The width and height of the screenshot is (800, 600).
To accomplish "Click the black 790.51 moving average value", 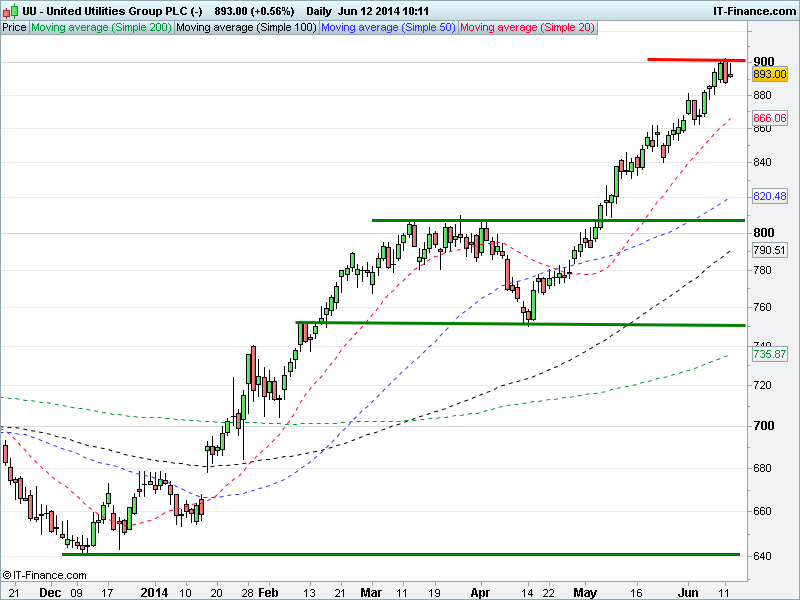I will coord(768,250).
